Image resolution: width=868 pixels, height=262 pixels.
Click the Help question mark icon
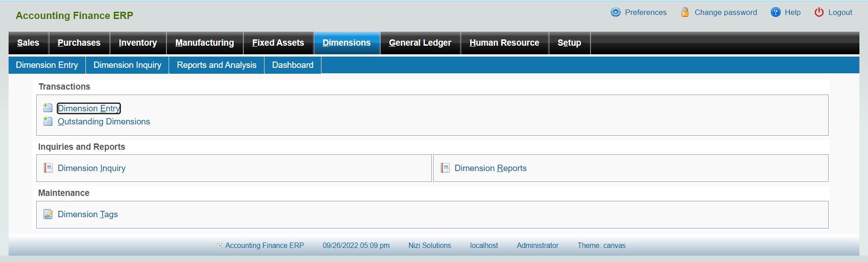[775, 12]
